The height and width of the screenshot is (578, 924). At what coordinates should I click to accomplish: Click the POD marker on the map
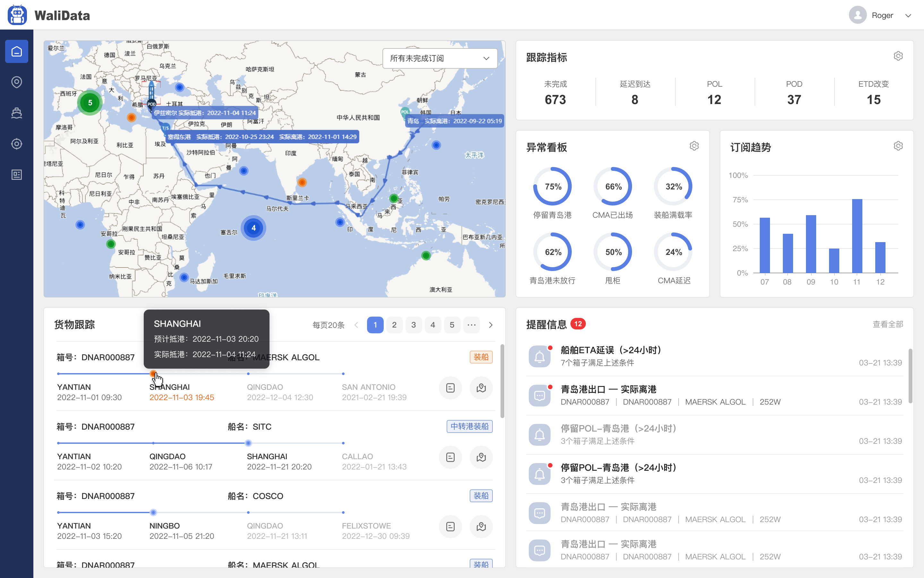click(x=151, y=104)
